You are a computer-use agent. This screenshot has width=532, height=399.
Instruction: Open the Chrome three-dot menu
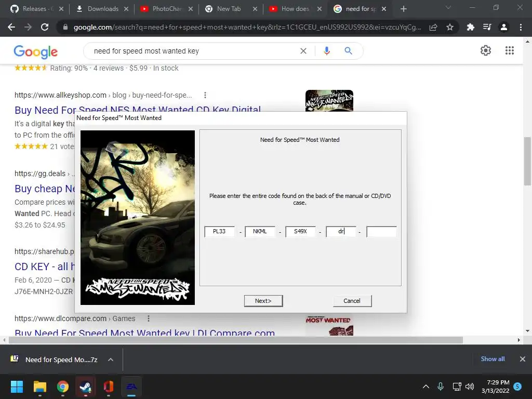pos(521,27)
